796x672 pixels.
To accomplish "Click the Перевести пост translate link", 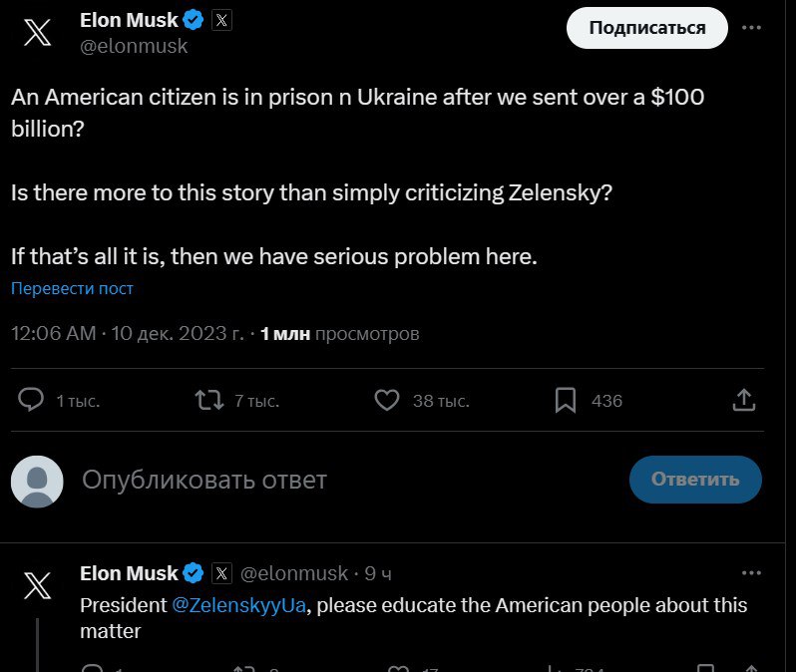I will tap(72, 288).
